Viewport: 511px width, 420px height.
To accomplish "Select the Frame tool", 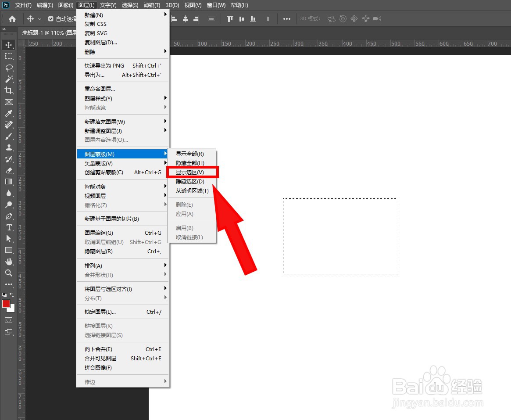I will point(9,102).
